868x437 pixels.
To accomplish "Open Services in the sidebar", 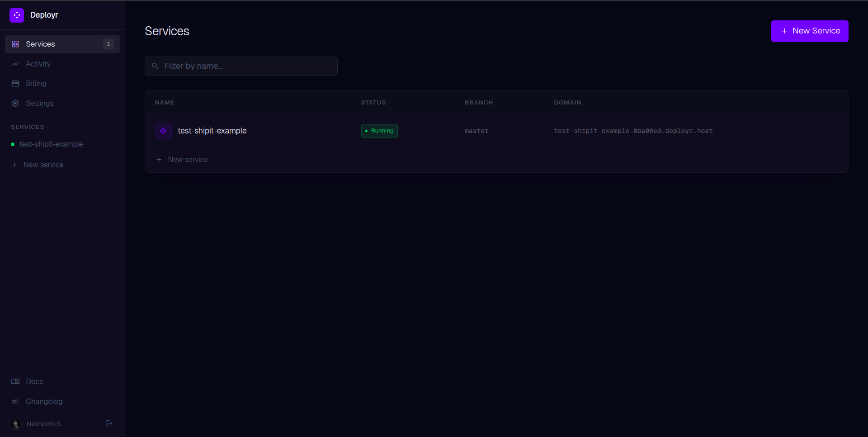I will (x=62, y=44).
